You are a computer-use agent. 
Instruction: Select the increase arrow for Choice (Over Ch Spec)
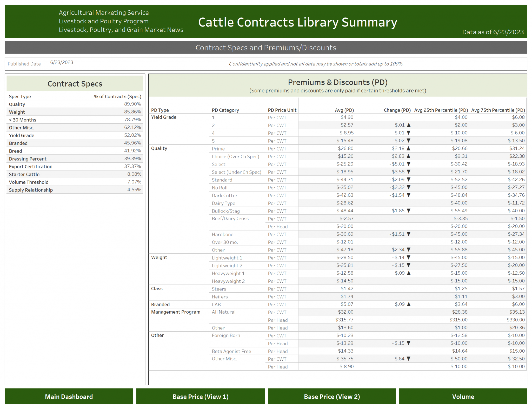click(x=409, y=156)
